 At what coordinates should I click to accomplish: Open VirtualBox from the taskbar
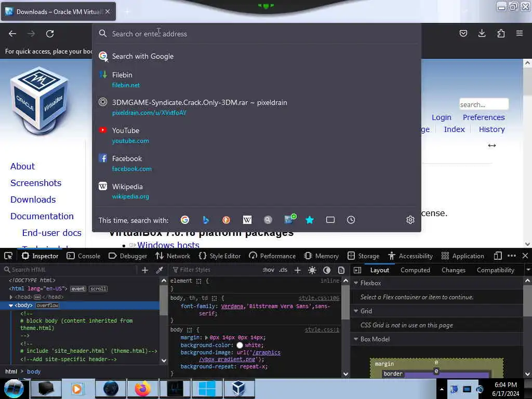pos(238,389)
